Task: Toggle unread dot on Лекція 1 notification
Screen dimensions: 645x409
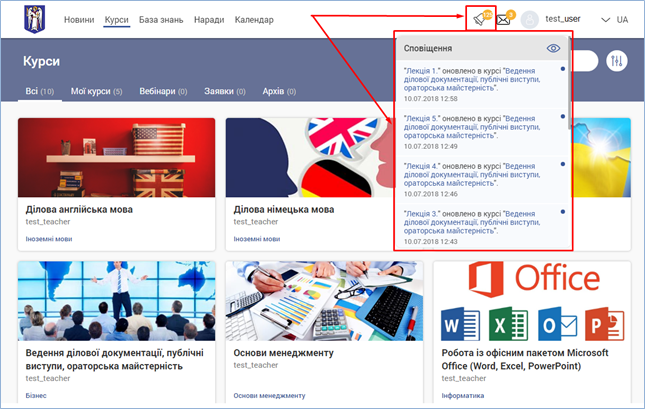Action: (563, 69)
